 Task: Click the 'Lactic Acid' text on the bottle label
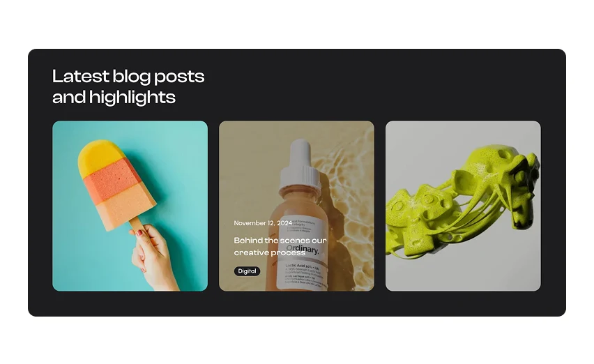[296, 265]
